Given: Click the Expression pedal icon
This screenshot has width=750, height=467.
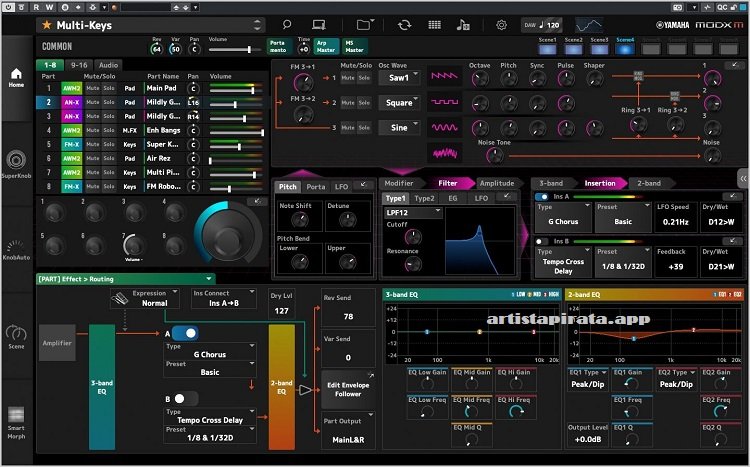Looking at the screenshot, I should [x=120, y=300].
